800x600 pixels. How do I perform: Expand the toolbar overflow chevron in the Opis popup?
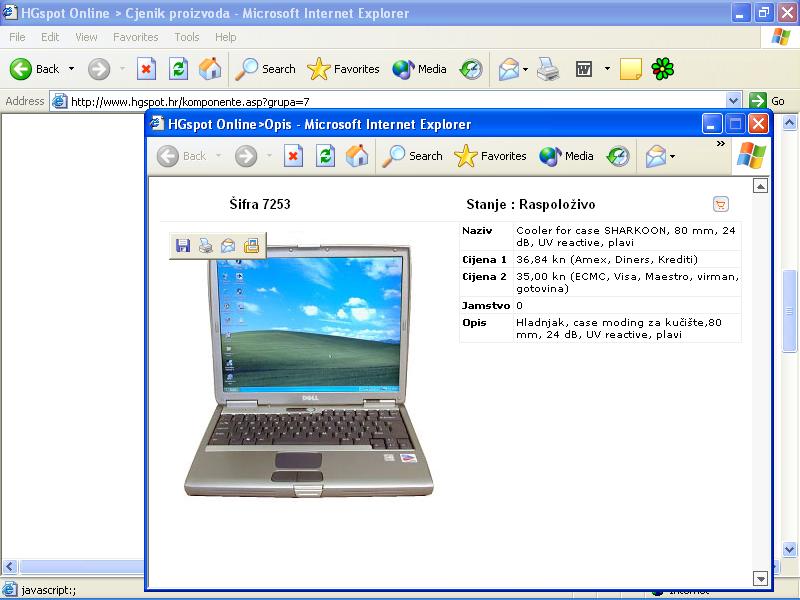tap(720, 144)
